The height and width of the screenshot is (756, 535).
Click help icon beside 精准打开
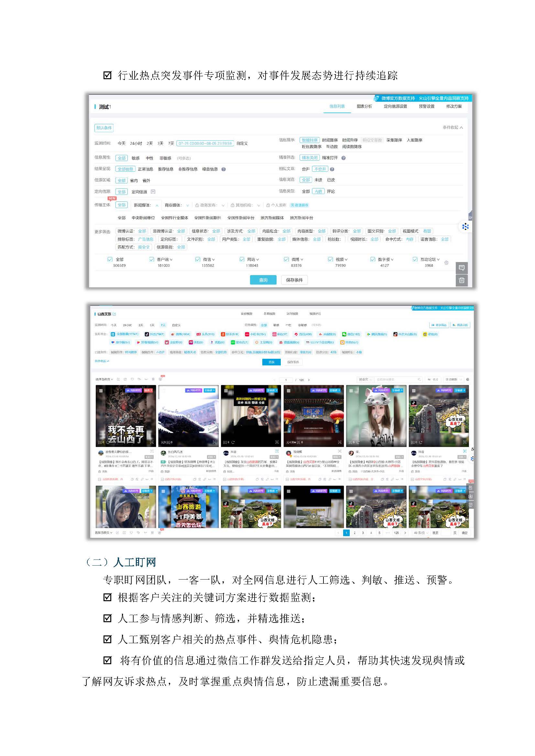tap(343, 158)
